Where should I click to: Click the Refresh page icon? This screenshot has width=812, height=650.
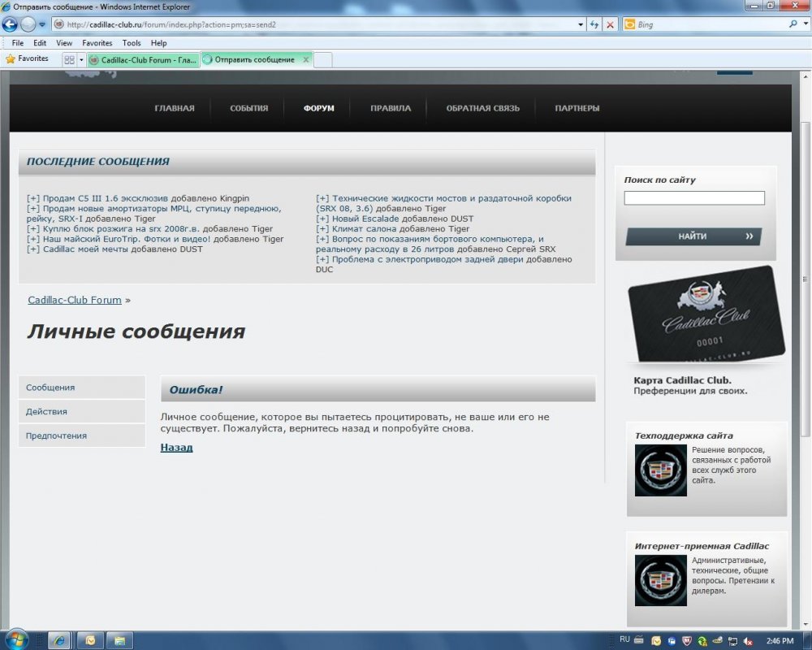click(595, 24)
